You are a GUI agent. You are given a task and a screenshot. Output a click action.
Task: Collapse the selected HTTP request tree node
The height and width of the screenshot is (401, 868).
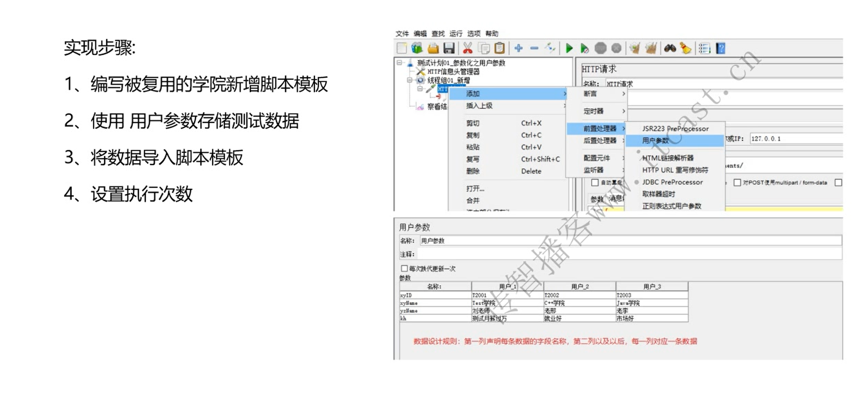(x=420, y=89)
